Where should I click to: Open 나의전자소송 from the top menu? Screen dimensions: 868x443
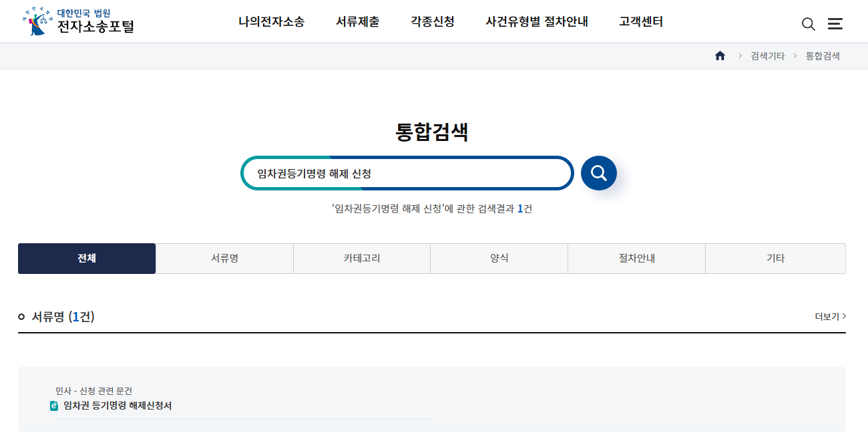(270, 21)
